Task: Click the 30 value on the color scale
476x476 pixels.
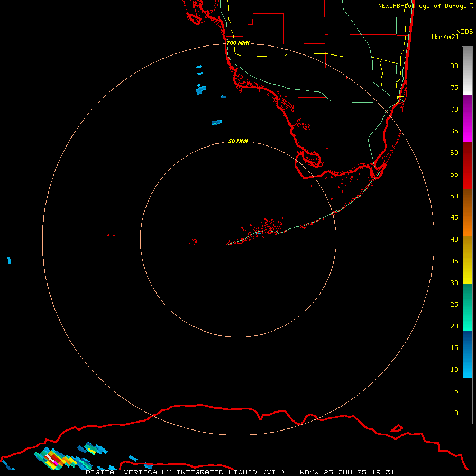Action: click(454, 282)
